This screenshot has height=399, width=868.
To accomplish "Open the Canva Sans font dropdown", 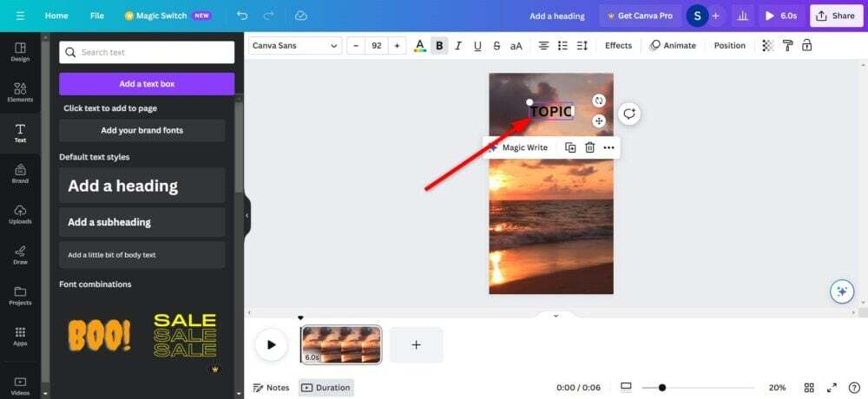I will pyautogui.click(x=295, y=46).
